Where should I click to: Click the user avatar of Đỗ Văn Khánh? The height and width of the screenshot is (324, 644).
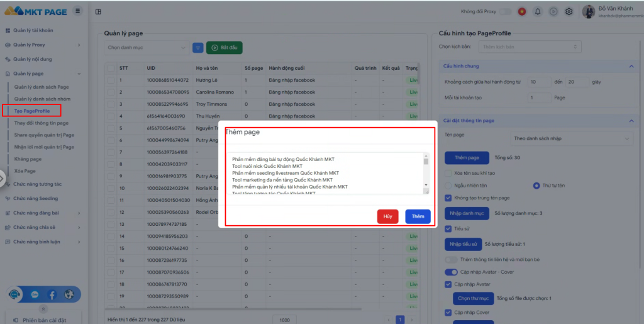[589, 11]
